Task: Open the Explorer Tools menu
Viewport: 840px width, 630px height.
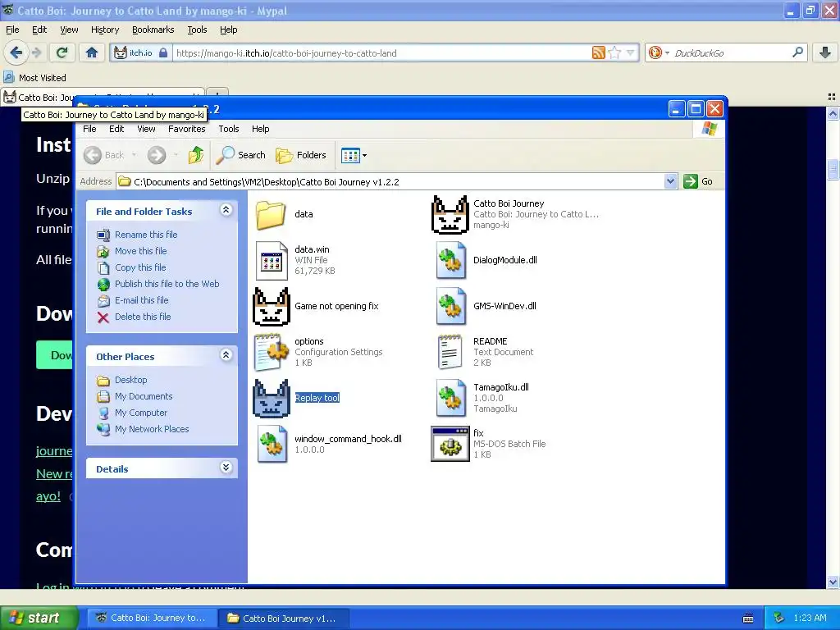Action: tap(228, 129)
